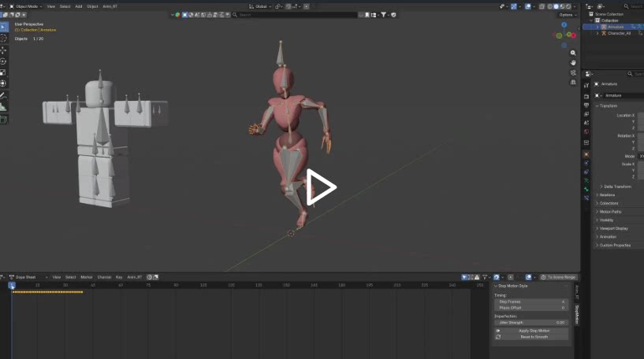Click the Apply Stop Motion button
The width and height of the screenshot is (644, 359).
click(531, 331)
